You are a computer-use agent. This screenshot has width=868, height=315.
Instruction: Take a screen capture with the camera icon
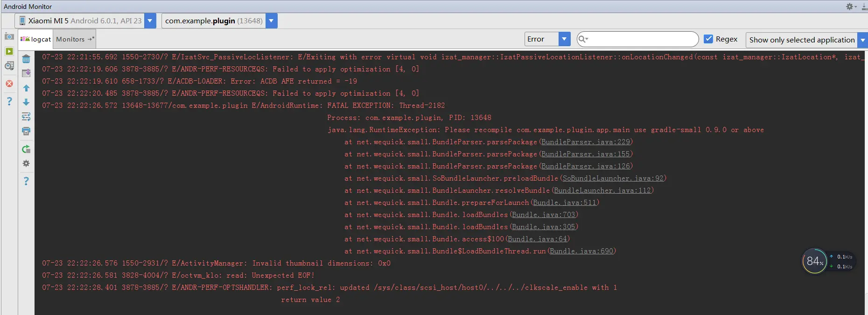pyautogui.click(x=9, y=36)
